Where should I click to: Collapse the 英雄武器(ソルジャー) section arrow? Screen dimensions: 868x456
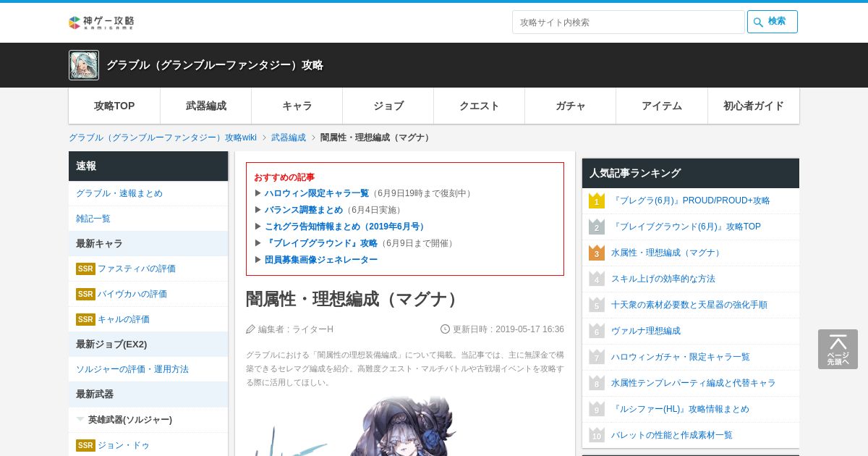tap(80, 419)
